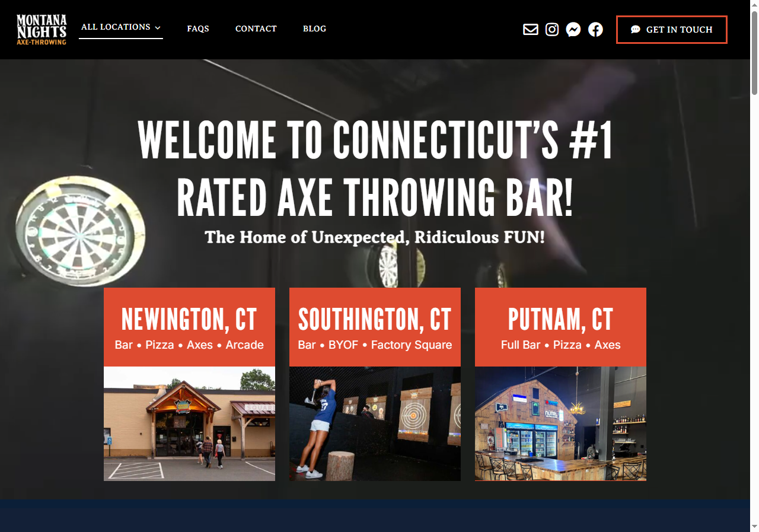Select the Southington, CT location heading

[x=375, y=320]
